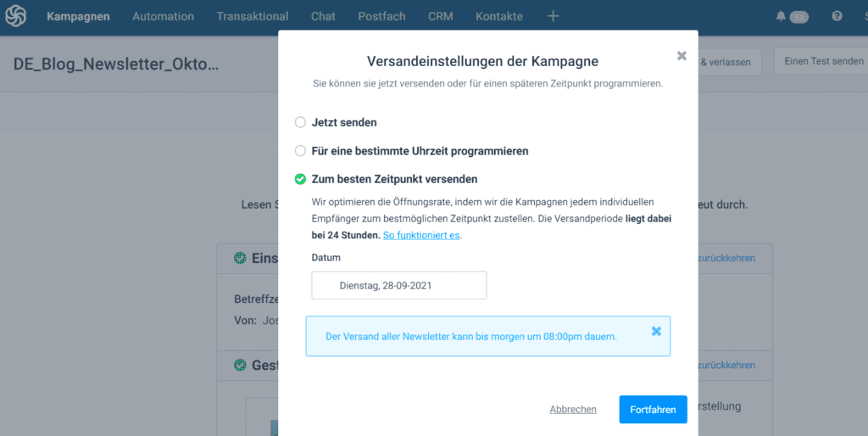Screen dimensions: 868x436
Task: Close the Versandeinstellungen dialog
Action: (682, 55)
